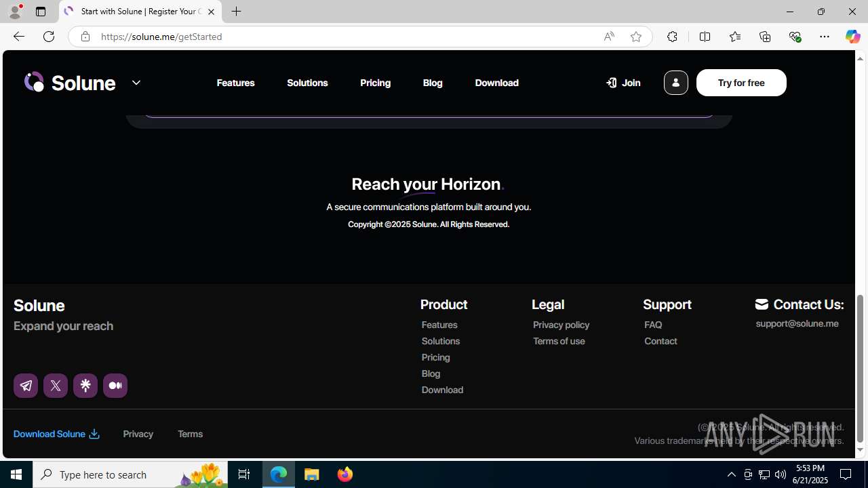Open the asterisk social icon in footer
Screen dimensions: 868x488
(85, 386)
